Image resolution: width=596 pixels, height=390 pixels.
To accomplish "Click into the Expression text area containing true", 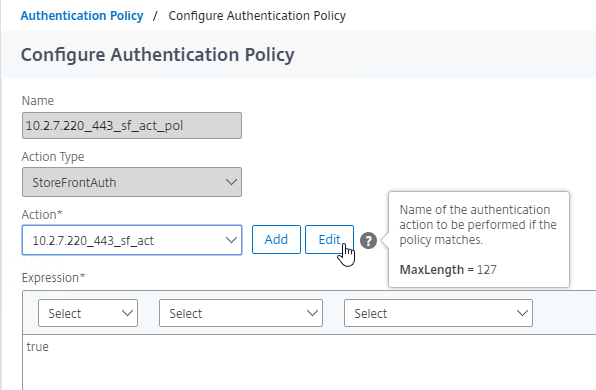I will pos(309,362).
